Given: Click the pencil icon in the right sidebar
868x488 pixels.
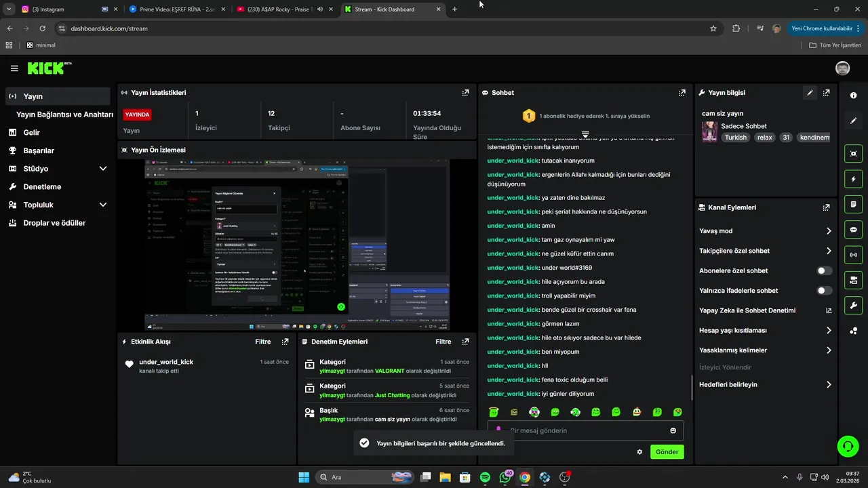Looking at the screenshot, I should [853, 121].
